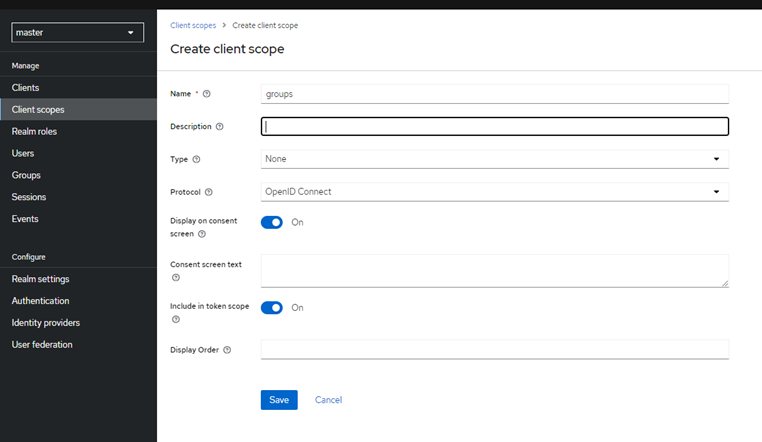Image resolution: width=762 pixels, height=442 pixels.
Task: Click help icon beside Description label
Action: pyautogui.click(x=220, y=127)
